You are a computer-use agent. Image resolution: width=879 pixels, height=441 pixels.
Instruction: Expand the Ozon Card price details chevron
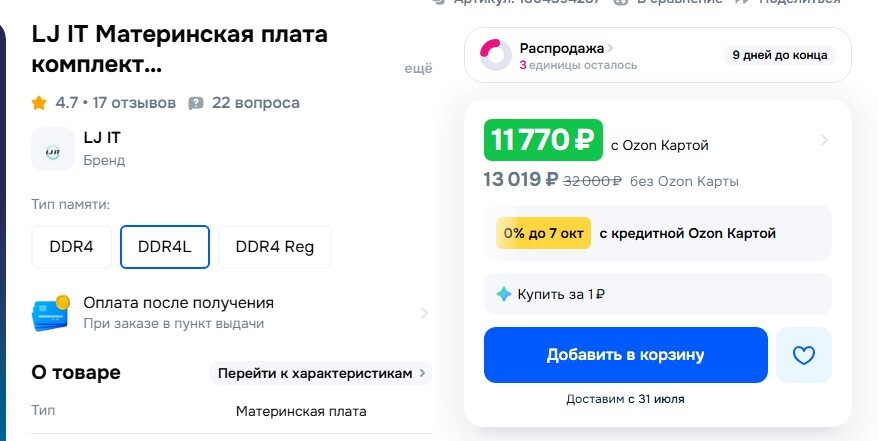point(824,141)
